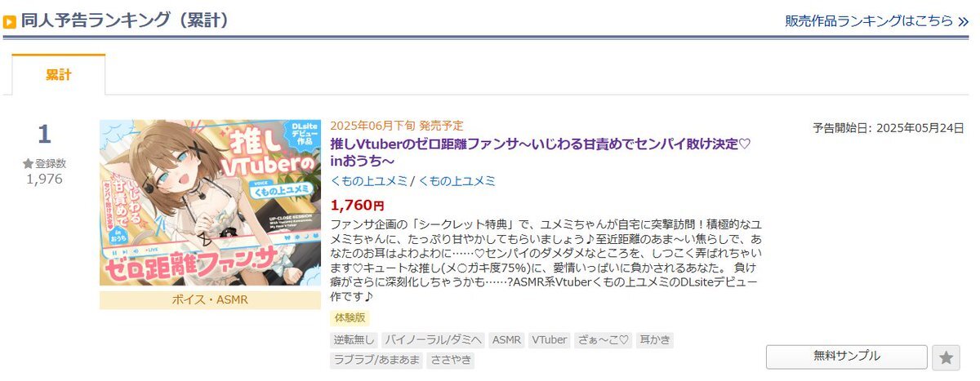
Task: Select the ラブラブ/あまあま tag
Action: 376,360
